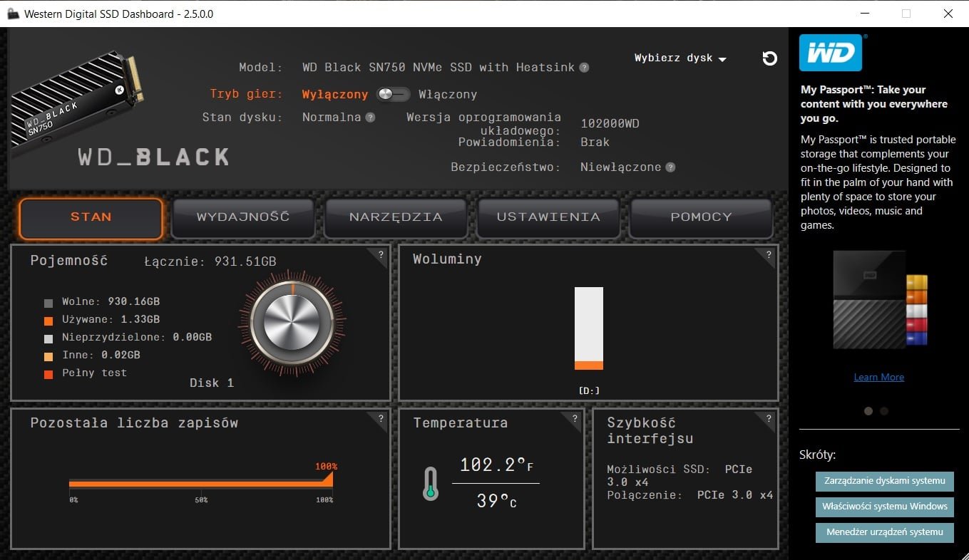
Task: Expand the Wybierz dysk dropdown
Action: [680, 58]
